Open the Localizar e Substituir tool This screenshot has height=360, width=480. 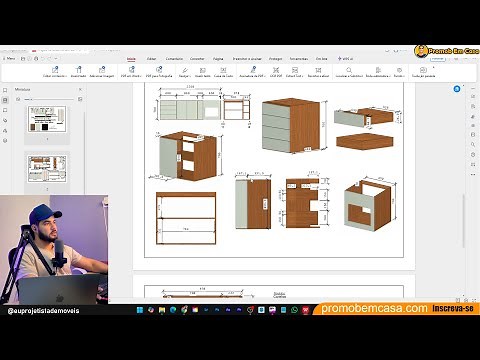point(349,72)
